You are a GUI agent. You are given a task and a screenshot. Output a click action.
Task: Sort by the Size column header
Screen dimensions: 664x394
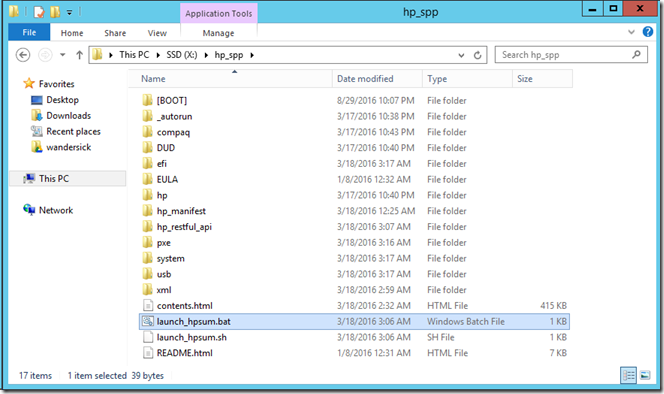[x=542, y=79]
